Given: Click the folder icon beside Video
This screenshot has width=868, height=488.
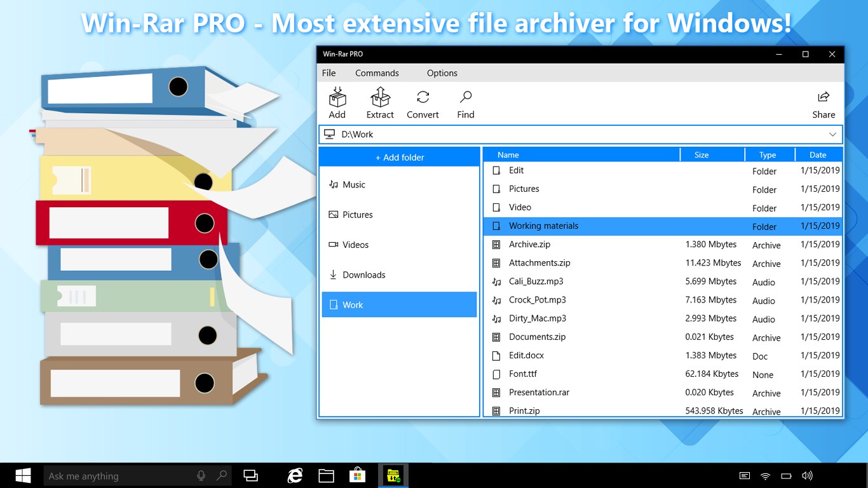Looking at the screenshot, I should tap(497, 207).
